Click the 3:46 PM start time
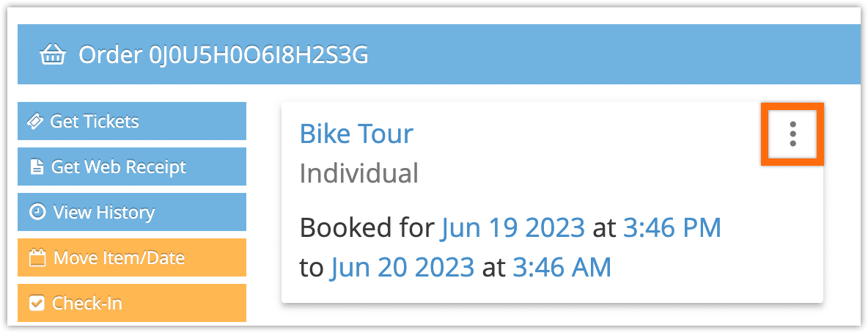Viewport: 868px width, 333px height. pyautogui.click(x=672, y=227)
